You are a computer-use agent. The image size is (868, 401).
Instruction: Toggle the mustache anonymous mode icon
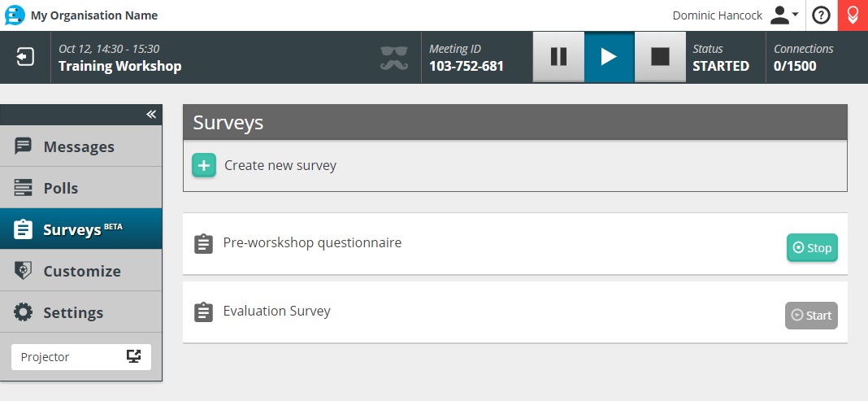pyautogui.click(x=394, y=57)
